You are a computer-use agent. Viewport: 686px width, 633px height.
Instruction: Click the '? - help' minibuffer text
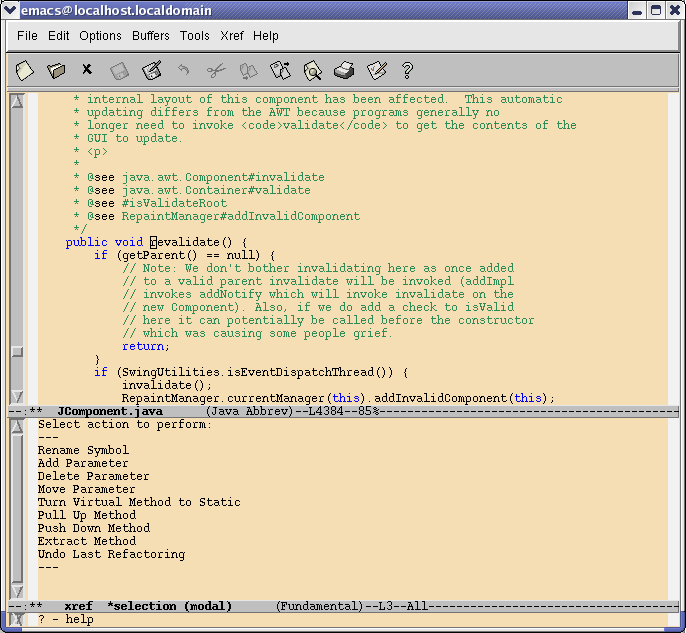pyautogui.click(x=66, y=619)
